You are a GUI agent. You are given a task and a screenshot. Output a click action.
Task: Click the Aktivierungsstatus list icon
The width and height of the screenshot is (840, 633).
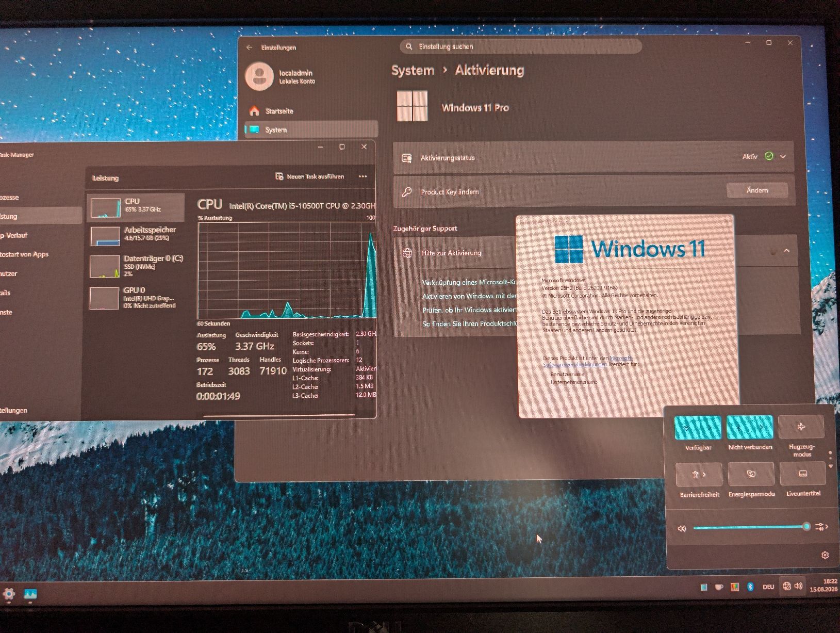pyautogui.click(x=407, y=158)
